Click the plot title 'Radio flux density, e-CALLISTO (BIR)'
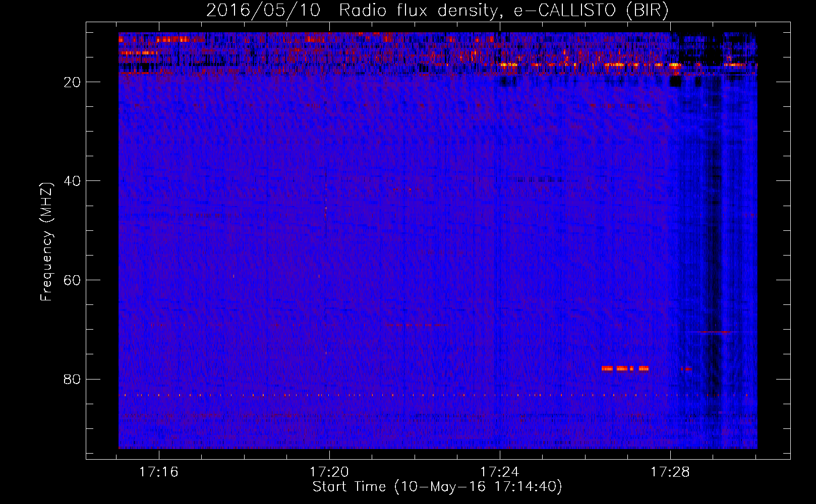This screenshot has height=504, width=816. coord(503,10)
